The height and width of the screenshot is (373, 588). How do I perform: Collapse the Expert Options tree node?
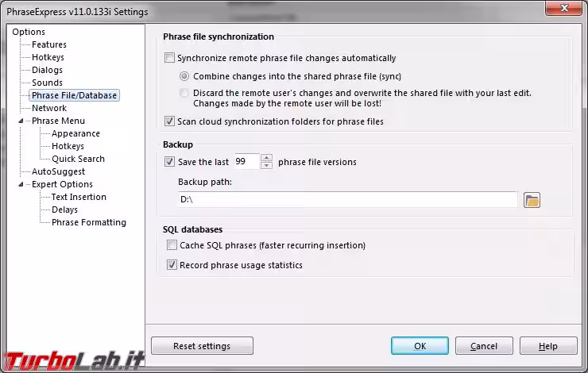point(21,184)
